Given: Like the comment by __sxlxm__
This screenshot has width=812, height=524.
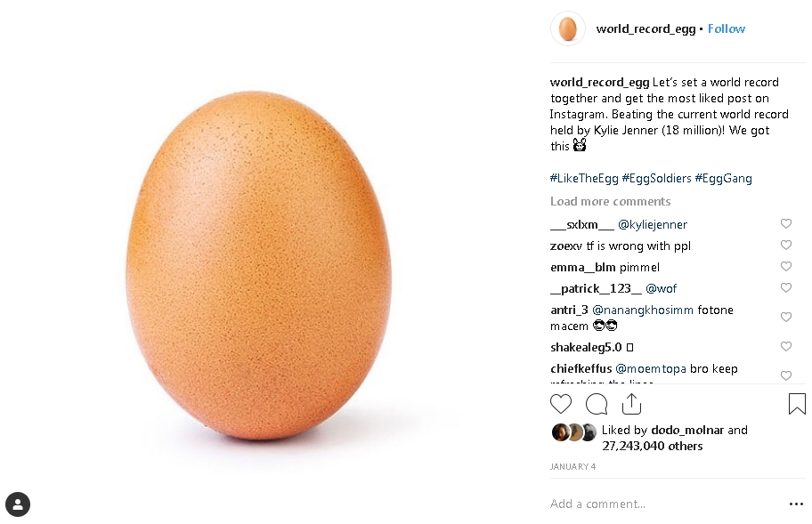Looking at the screenshot, I should (x=786, y=224).
